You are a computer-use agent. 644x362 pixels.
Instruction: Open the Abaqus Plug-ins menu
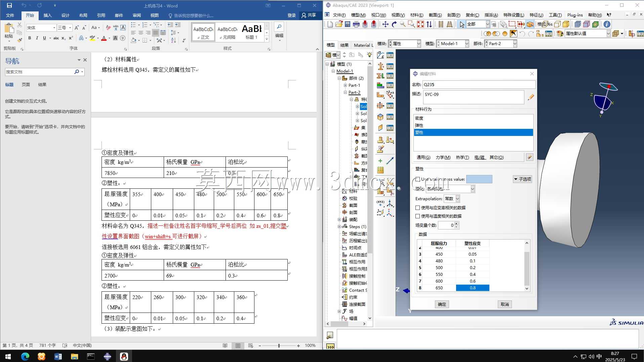click(575, 15)
